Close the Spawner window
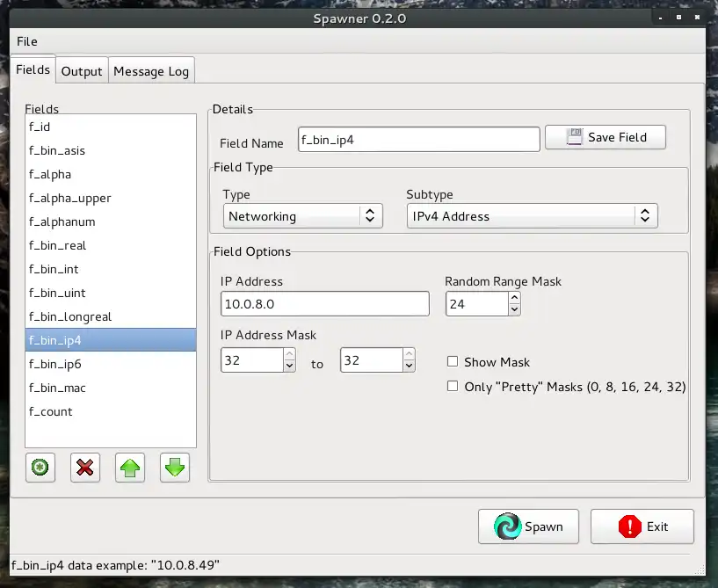 (x=697, y=18)
